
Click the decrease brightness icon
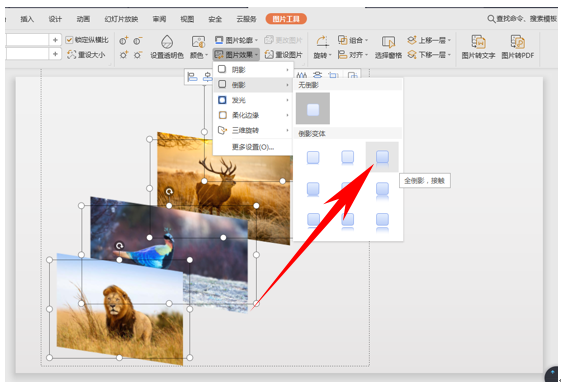point(138,55)
